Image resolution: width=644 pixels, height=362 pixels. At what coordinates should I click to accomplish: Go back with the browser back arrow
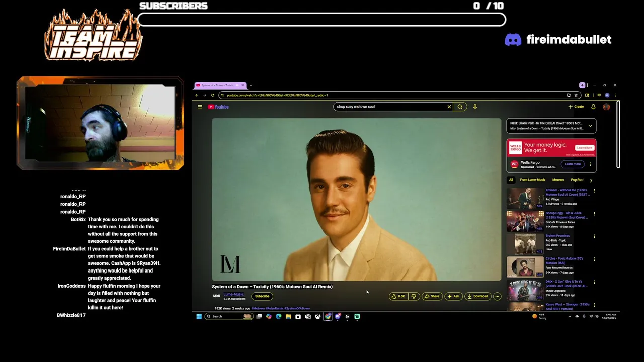[197, 95]
